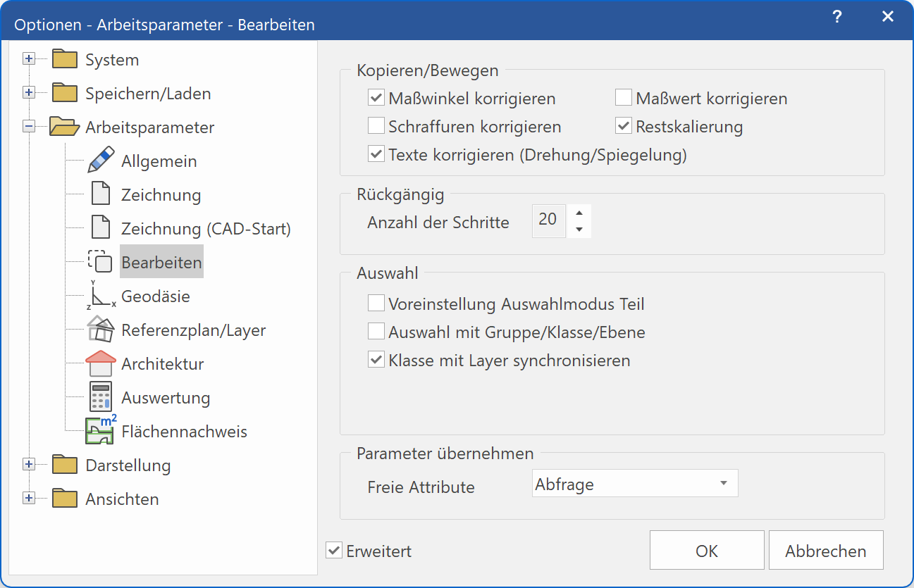Uncheck the Erweitert checkbox
This screenshot has width=914, height=588.
[334, 551]
